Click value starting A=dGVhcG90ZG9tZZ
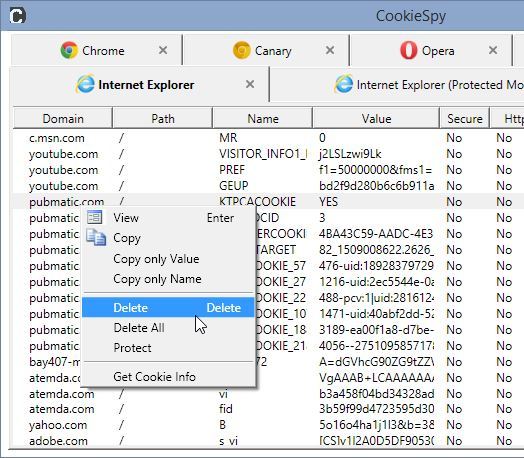The width and height of the screenshot is (524, 458). tap(377, 361)
